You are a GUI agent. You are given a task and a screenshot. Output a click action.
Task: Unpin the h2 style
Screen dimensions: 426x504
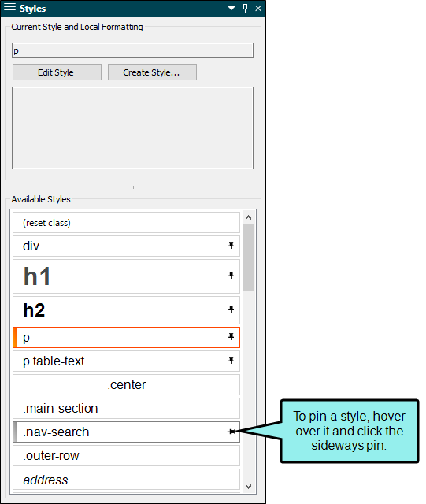(231, 309)
